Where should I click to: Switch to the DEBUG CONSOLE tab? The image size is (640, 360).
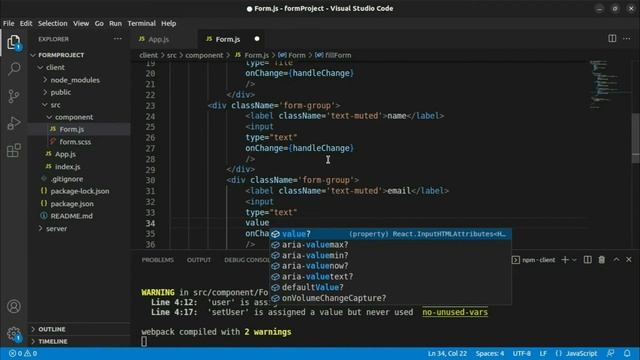click(247, 260)
